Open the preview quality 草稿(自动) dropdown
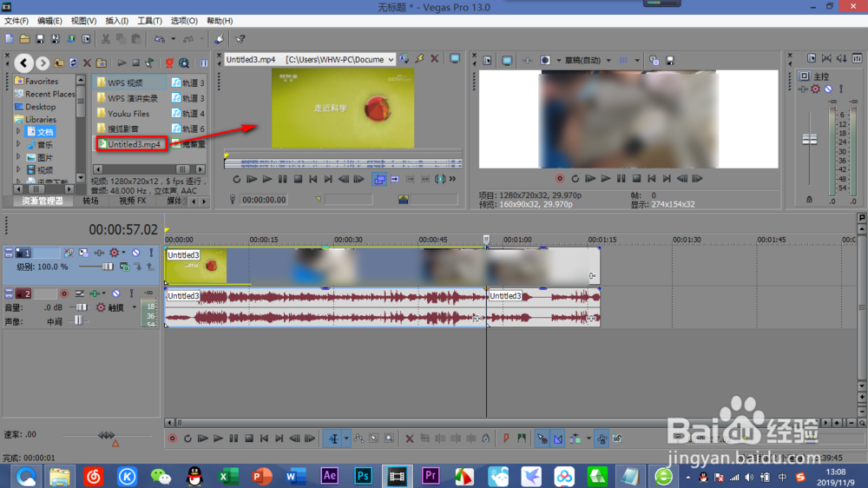This screenshot has width=868, height=488. (x=608, y=61)
